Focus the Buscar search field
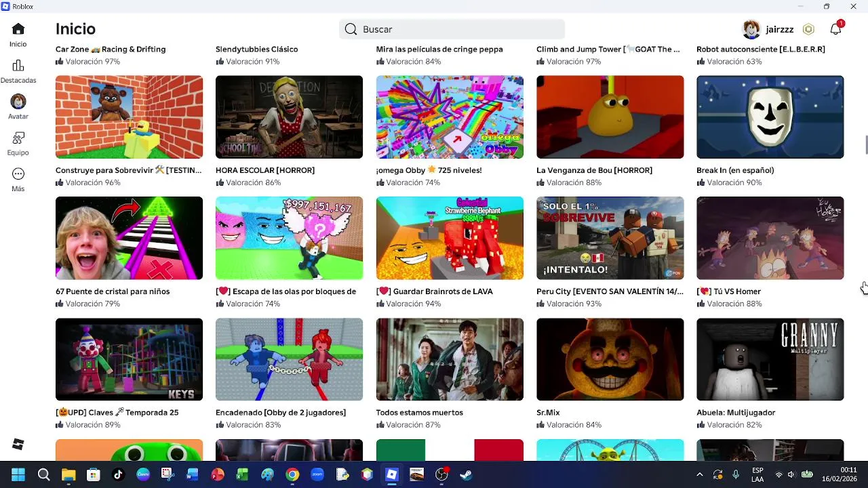The width and height of the screenshot is (868, 488). [x=452, y=29]
